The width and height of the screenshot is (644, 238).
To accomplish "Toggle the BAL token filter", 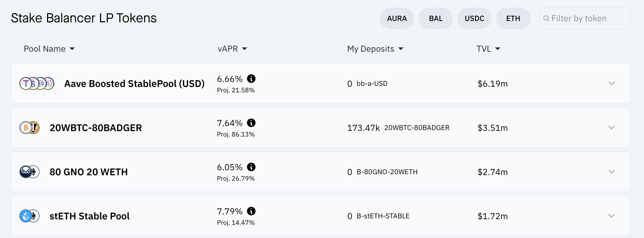I will pyautogui.click(x=436, y=18).
